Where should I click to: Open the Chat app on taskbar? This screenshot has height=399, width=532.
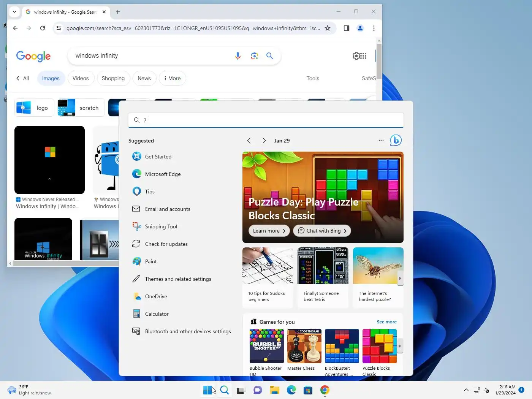point(258,390)
